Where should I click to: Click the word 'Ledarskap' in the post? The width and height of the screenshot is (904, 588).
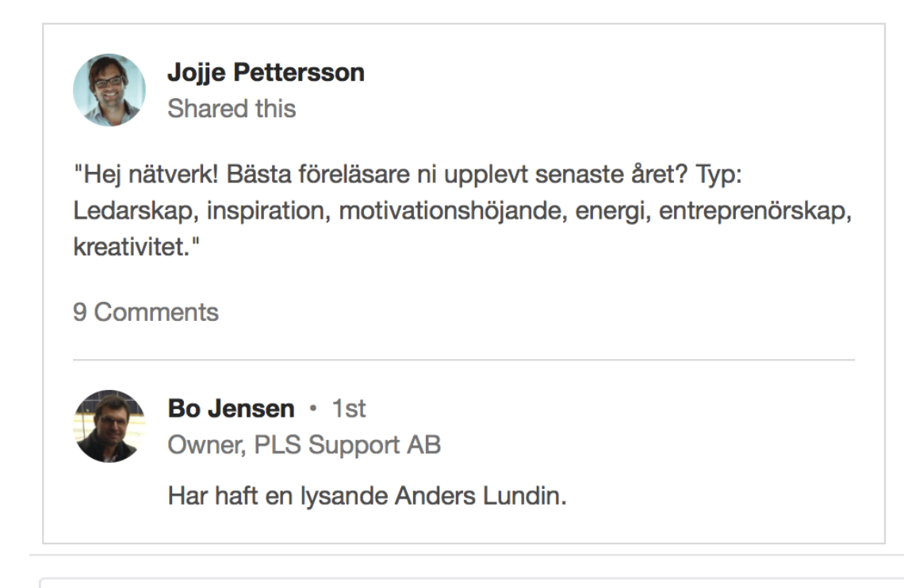(132, 211)
